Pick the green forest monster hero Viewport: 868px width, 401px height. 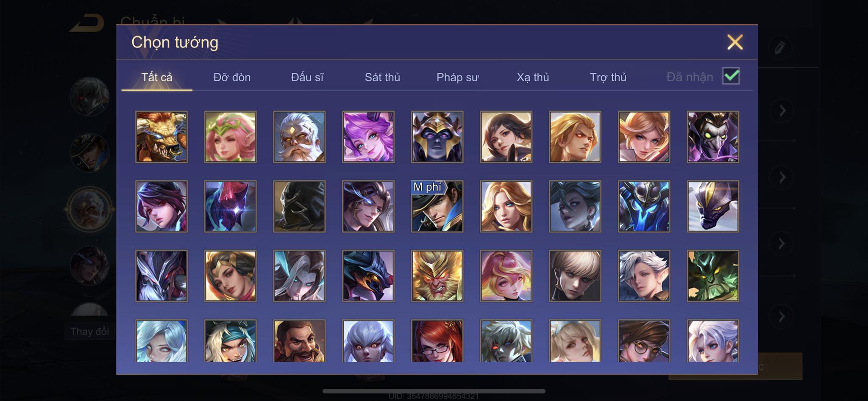(x=713, y=276)
